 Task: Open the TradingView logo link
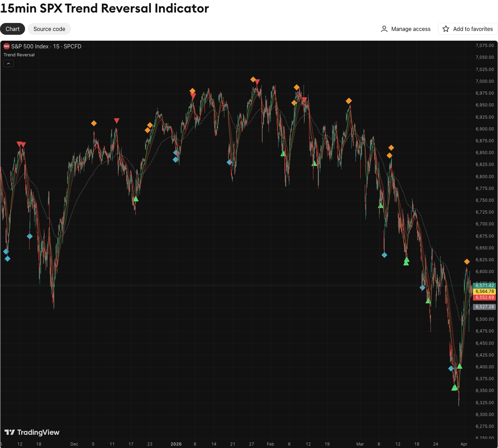(32, 432)
